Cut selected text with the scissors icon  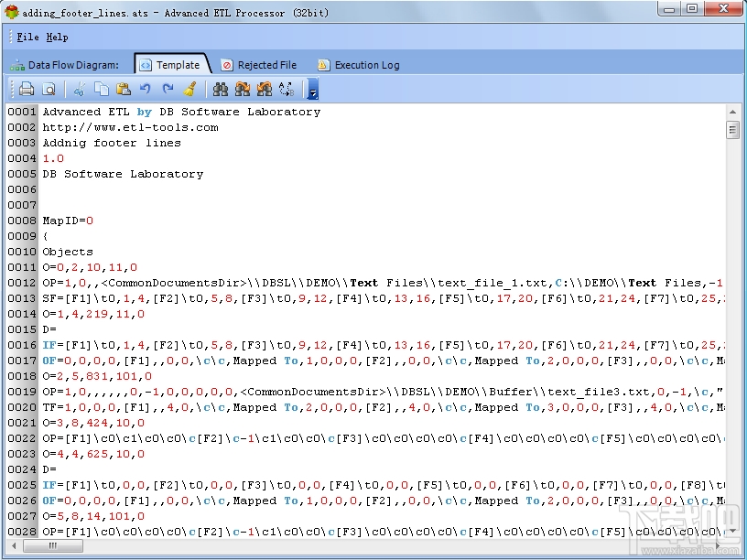click(80, 89)
